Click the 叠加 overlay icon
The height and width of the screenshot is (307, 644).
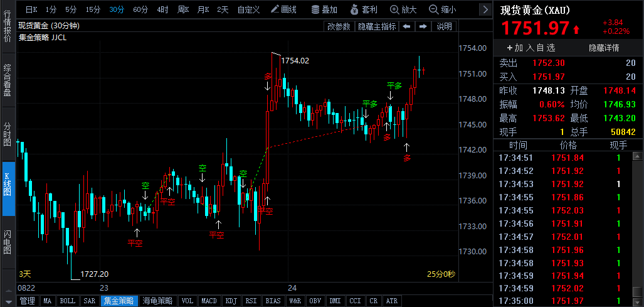point(324,9)
